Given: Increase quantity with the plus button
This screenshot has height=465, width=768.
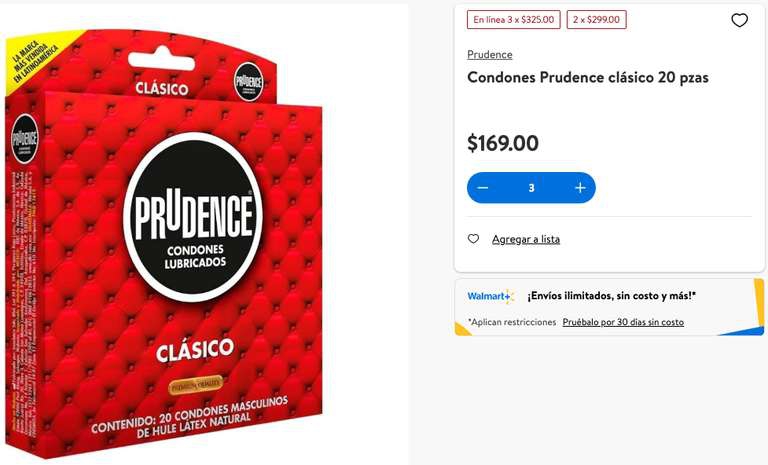Looking at the screenshot, I should (x=580, y=188).
